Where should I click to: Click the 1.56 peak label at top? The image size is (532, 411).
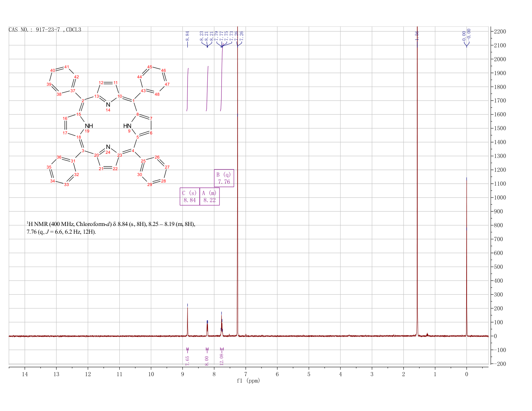click(417, 36)
